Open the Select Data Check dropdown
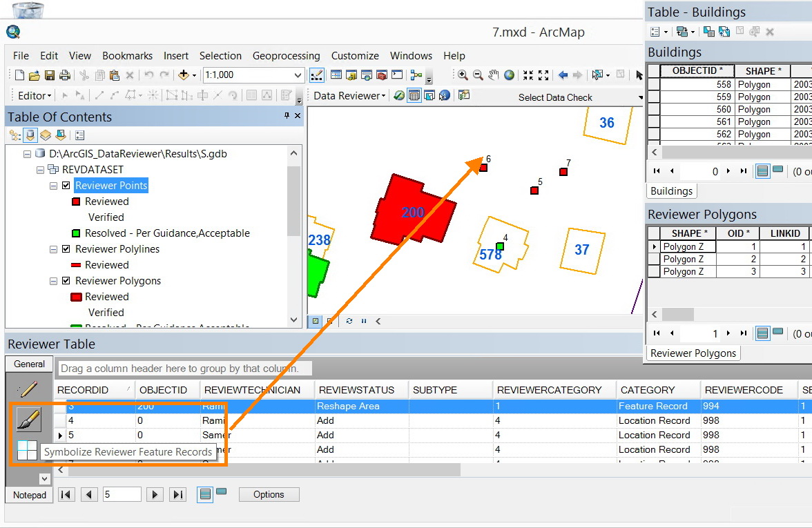Viewport: 812px width, 528px height. point(641,97)
